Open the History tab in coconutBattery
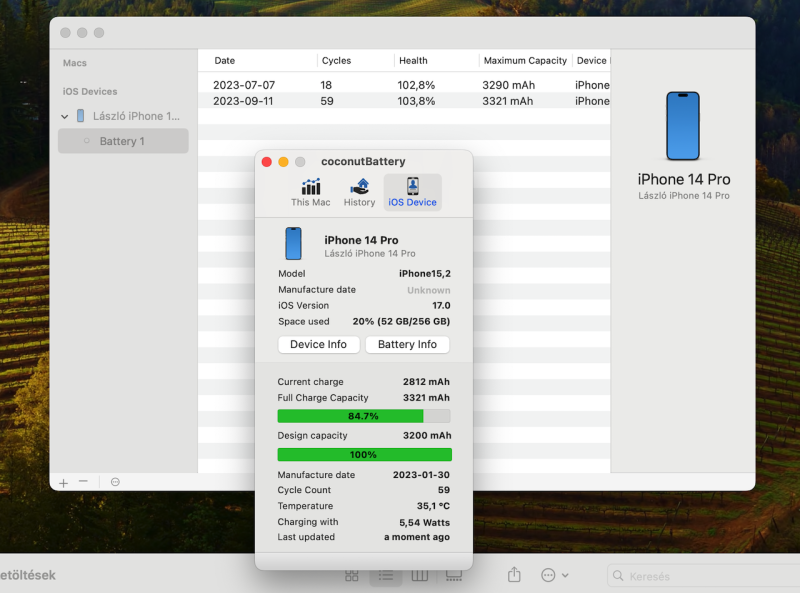 [359, 192]
